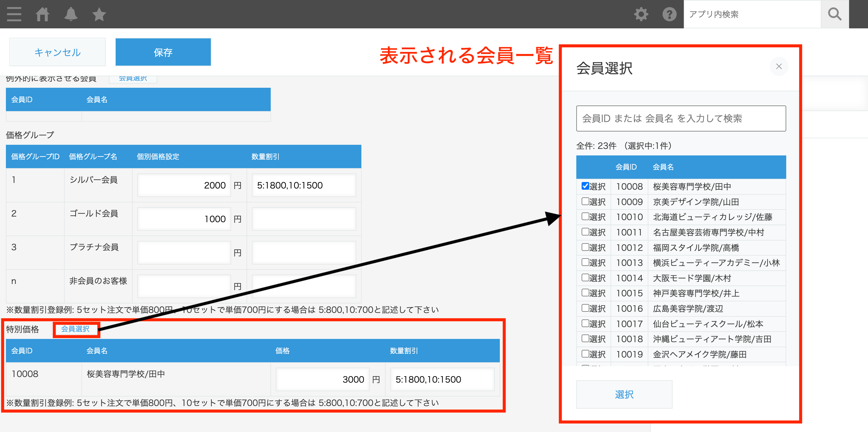
Task: Click the member search input field
Action: point(681,118)
